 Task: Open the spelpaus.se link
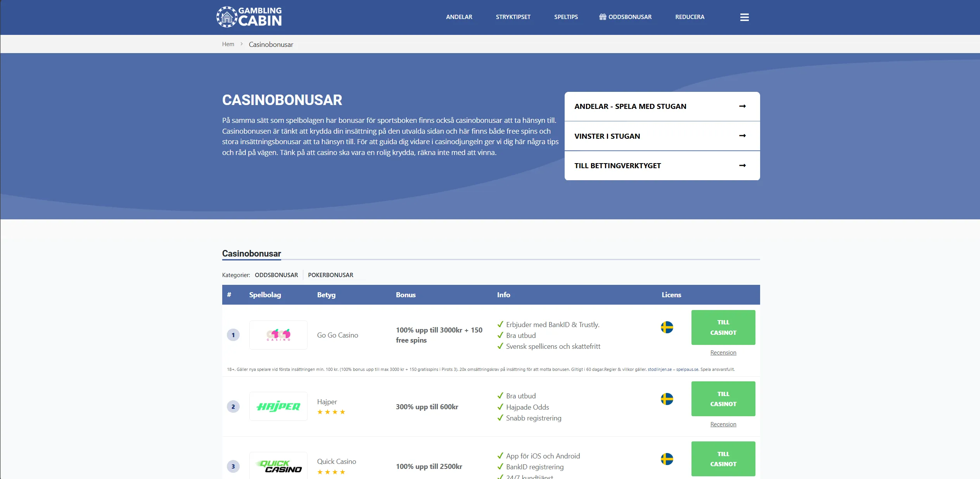click(687, 369)
